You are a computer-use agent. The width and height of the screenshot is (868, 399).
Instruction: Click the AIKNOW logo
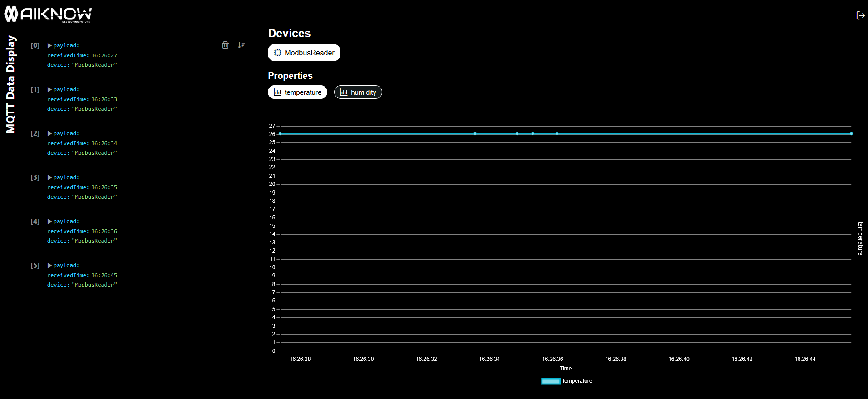[48, 15]
